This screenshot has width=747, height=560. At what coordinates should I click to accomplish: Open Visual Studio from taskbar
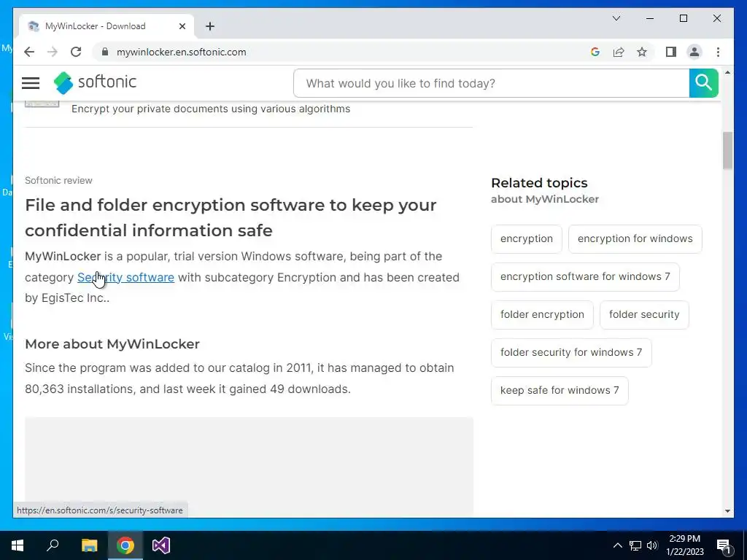[x=161, y=545]
